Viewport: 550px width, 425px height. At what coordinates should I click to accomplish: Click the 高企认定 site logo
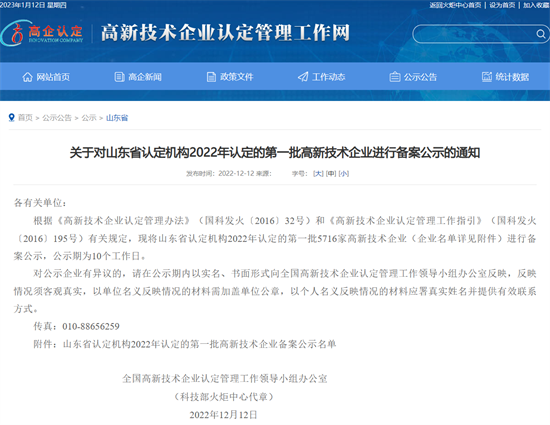[42, 33]
